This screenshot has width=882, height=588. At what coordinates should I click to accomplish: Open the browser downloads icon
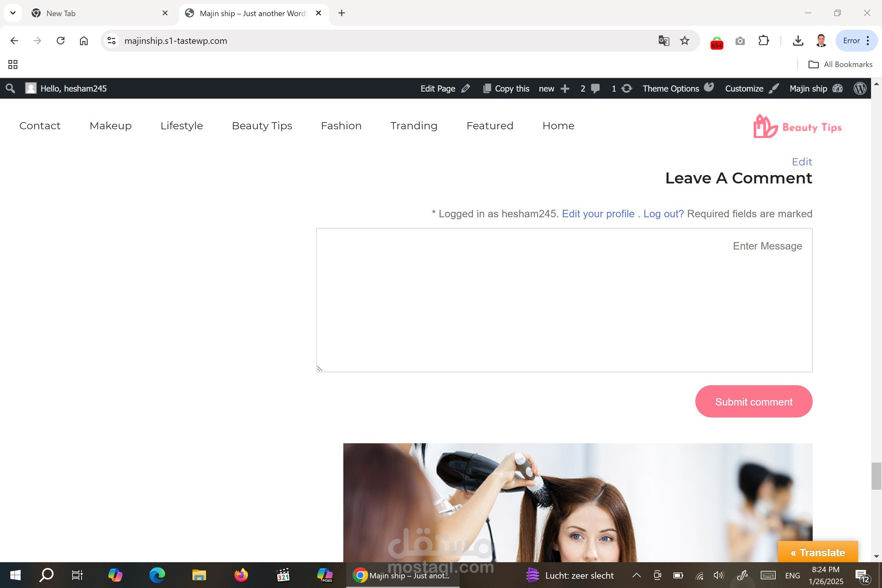798,41
